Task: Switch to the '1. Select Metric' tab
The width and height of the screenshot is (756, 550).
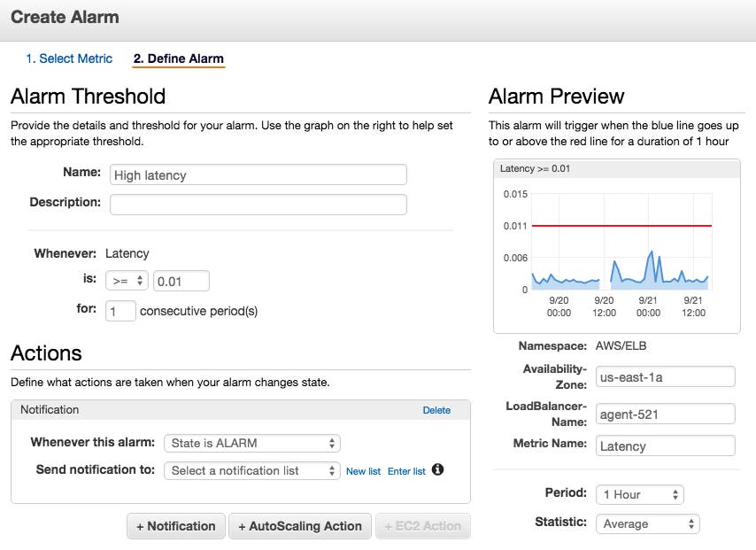Action: click(69, 58)
